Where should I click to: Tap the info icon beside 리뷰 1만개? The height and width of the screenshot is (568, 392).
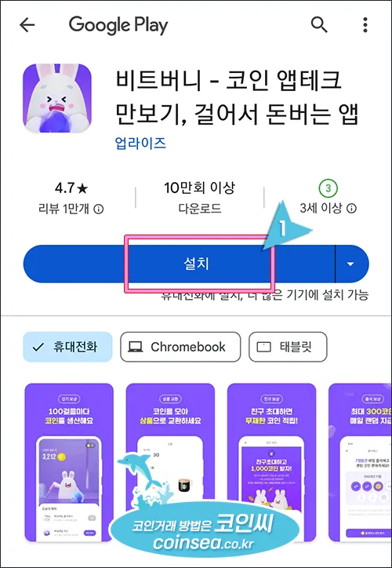99,209
